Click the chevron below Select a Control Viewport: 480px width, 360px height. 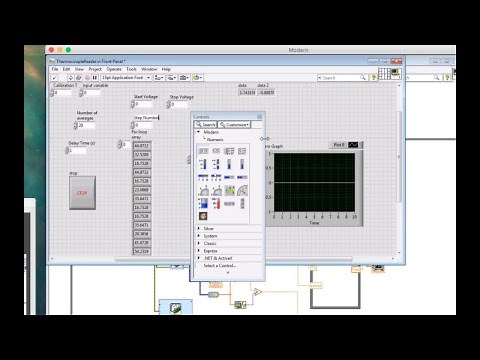point(228,273)
